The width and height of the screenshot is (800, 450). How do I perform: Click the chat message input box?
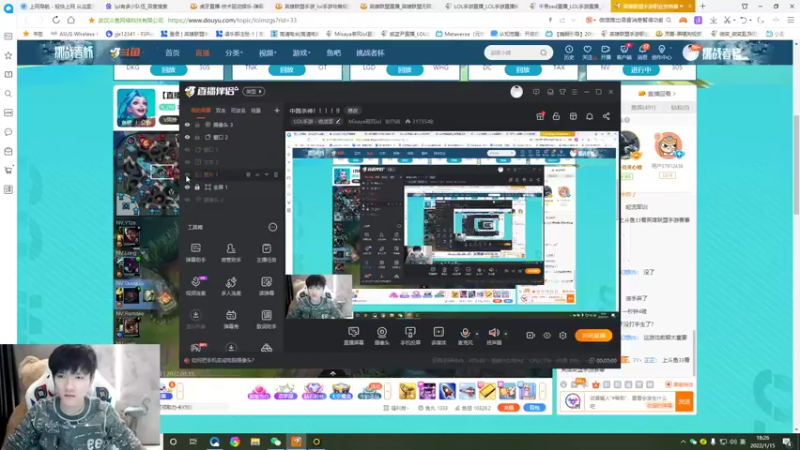pyautogui.click(x=630, y=402)
